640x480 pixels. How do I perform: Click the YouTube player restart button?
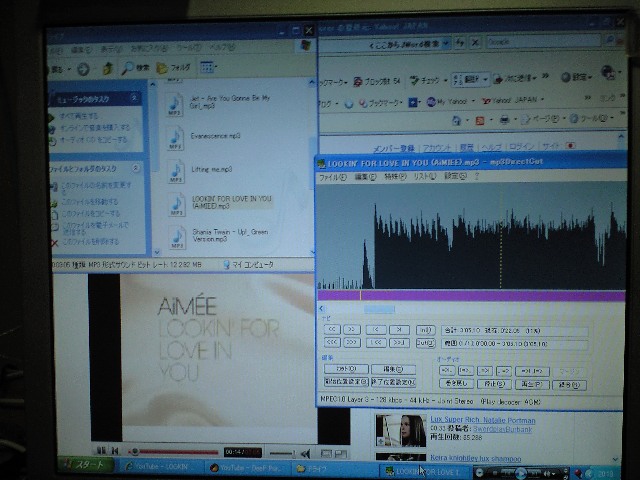[x=115, y=451]
